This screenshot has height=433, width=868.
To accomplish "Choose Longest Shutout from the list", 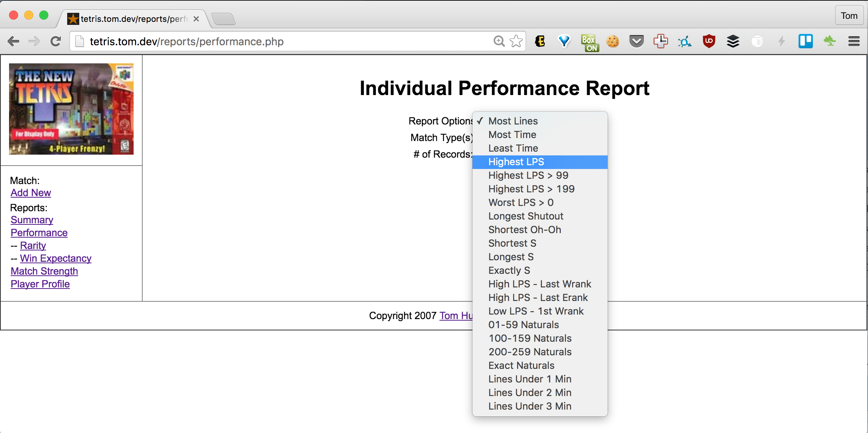I will click(525, 216).
